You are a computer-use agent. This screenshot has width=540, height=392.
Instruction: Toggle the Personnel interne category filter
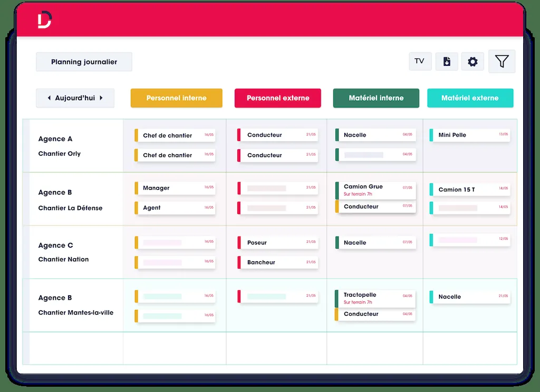pyautogui.click(x=176, y=98)
